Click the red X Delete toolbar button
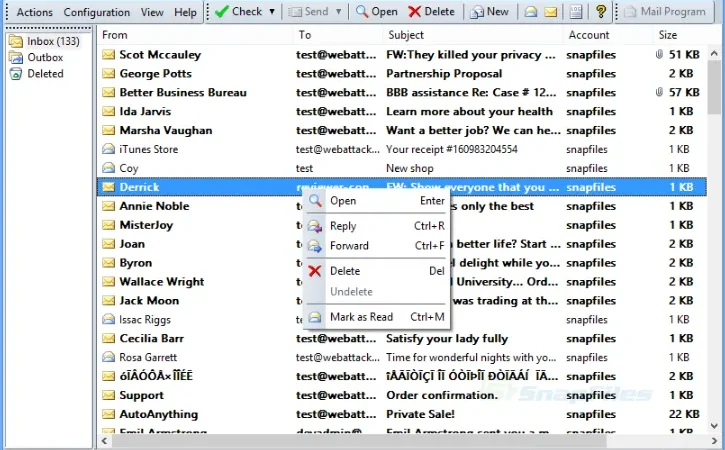725x450 pixels. pyautogui.click(x=432, y=12)
